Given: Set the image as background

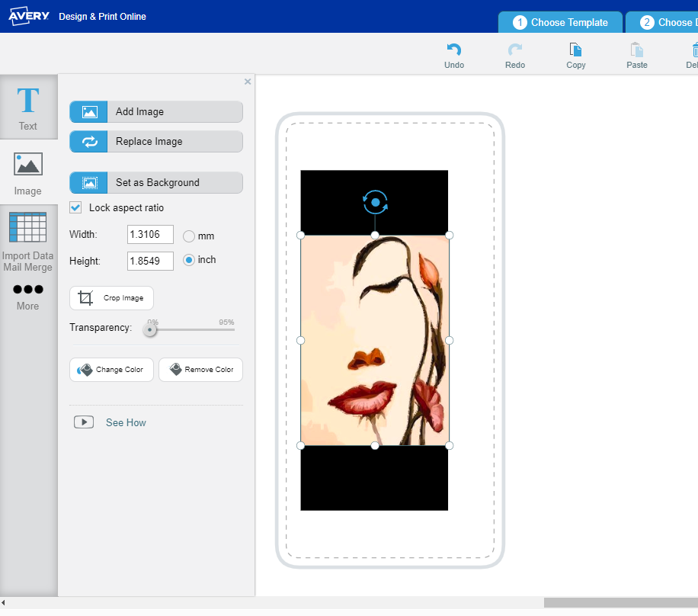Looking at the screenshot, I should coord(156,183).
